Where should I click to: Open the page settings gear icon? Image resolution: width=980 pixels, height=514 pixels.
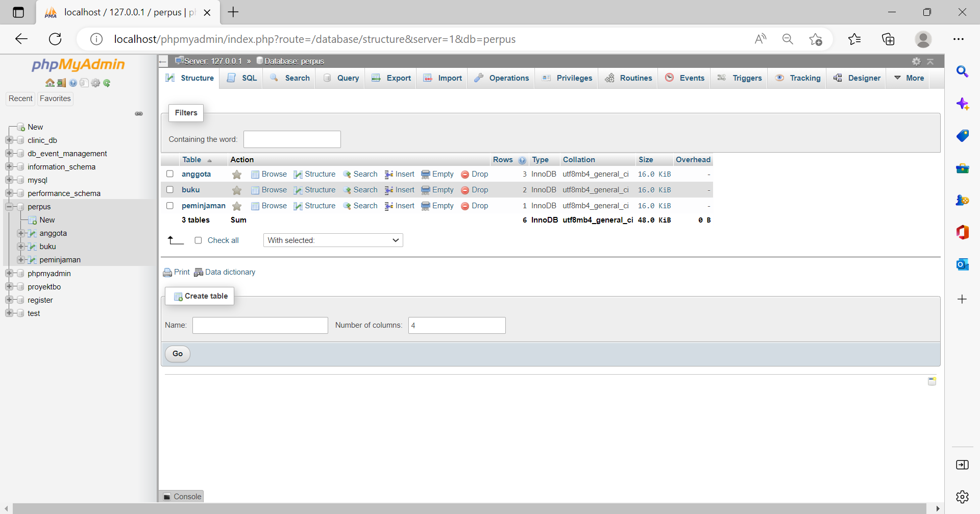click(916, 61)
